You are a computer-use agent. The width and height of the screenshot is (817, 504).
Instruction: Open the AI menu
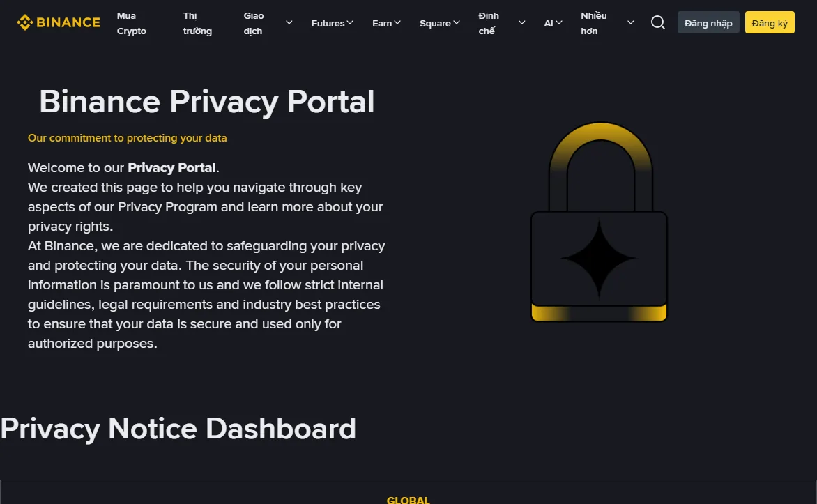(548, 23)
